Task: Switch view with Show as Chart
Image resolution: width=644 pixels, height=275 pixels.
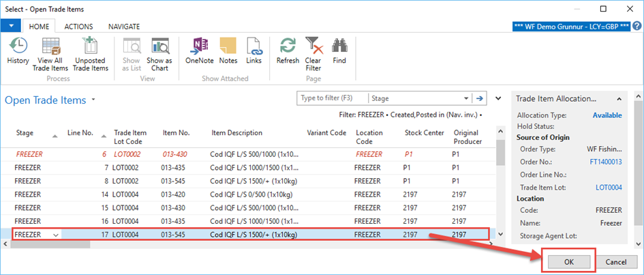Action: pyautogui.click(x=159, y=55)
